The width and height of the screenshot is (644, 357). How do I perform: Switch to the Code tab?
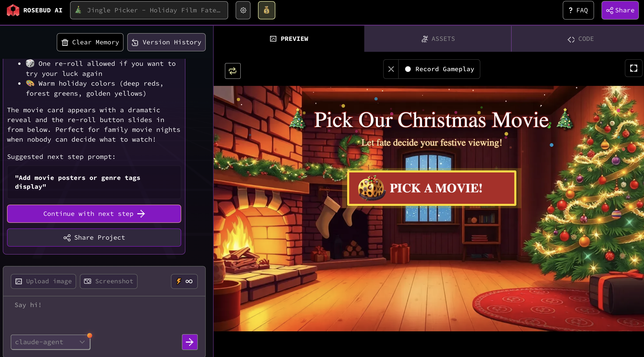click(x=580, y=39)
